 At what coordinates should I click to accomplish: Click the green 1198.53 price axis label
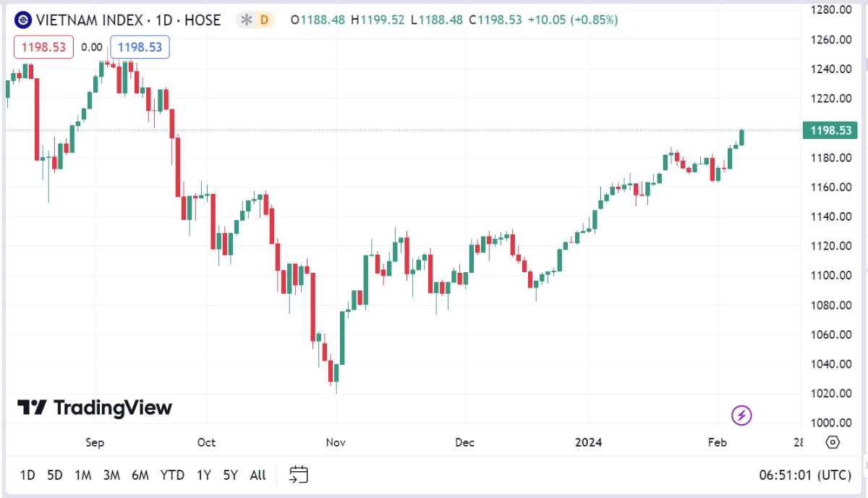pos(830,130)
